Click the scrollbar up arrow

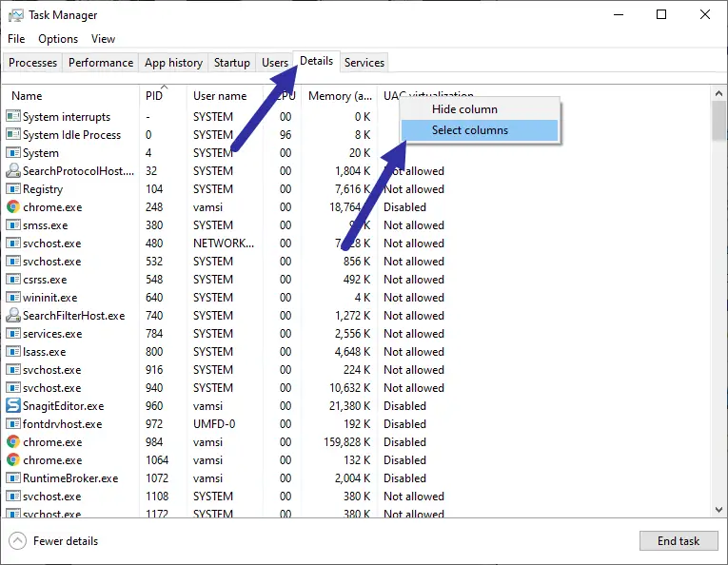(718, 93)
